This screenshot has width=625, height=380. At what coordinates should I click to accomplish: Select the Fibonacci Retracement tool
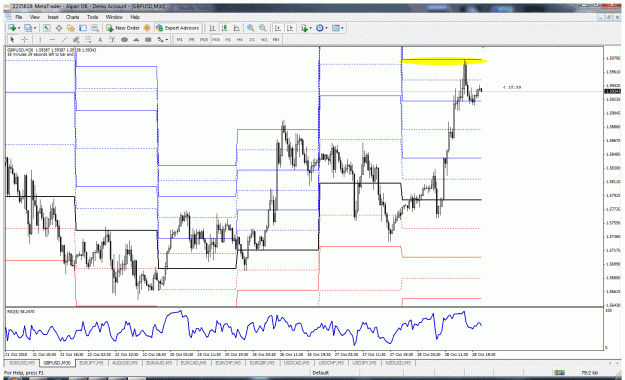[88, 39]
